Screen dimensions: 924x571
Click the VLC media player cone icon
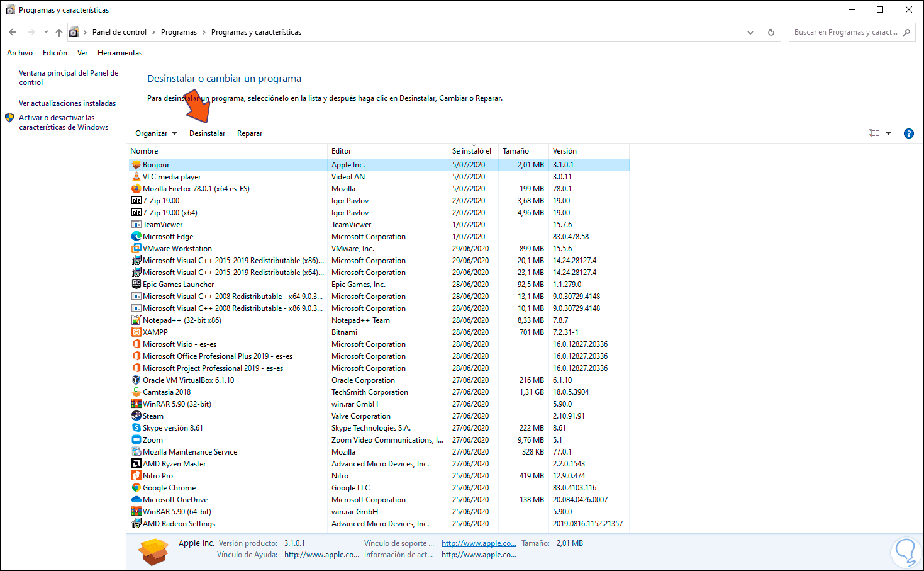point(136,177)
